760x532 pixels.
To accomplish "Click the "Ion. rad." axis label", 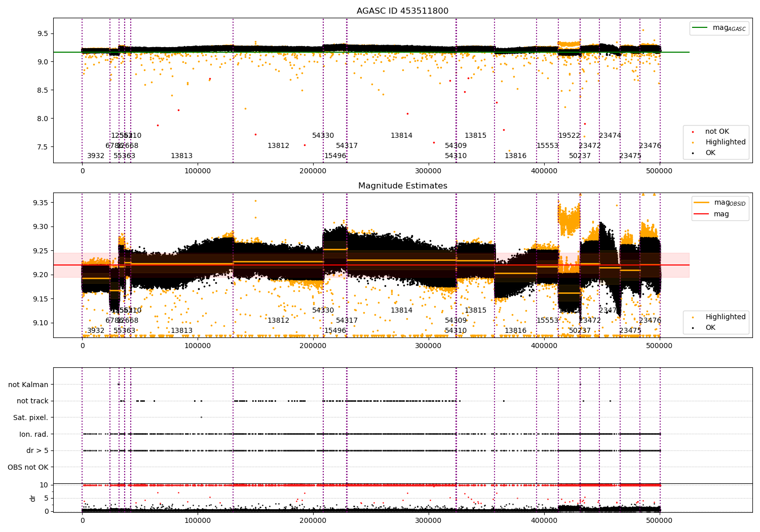I will [x=34, y=434].
